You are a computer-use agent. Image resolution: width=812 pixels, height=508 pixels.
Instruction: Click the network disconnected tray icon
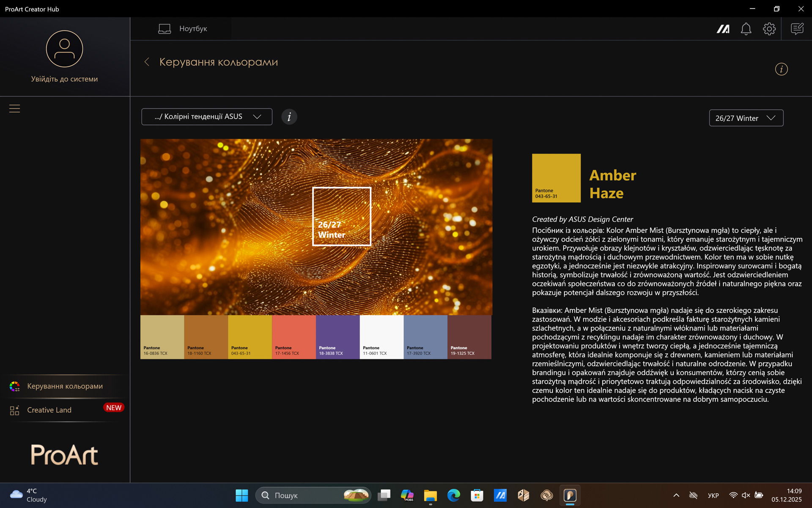[693, 495]
